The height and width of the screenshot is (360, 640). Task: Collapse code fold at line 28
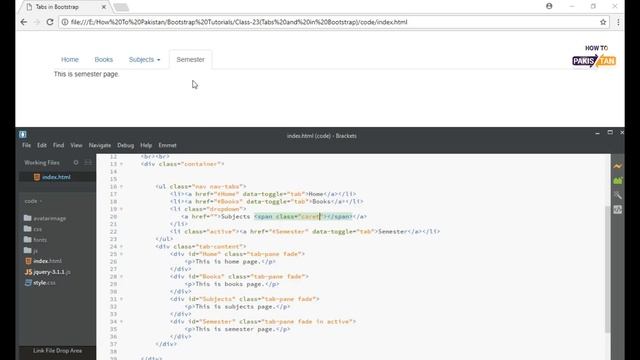(x=121, y=276)
